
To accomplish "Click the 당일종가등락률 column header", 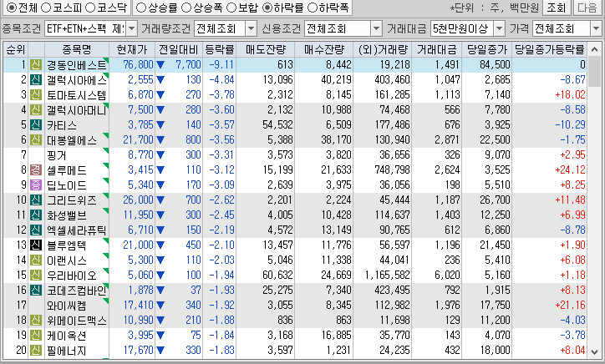I will click(550, 49).
